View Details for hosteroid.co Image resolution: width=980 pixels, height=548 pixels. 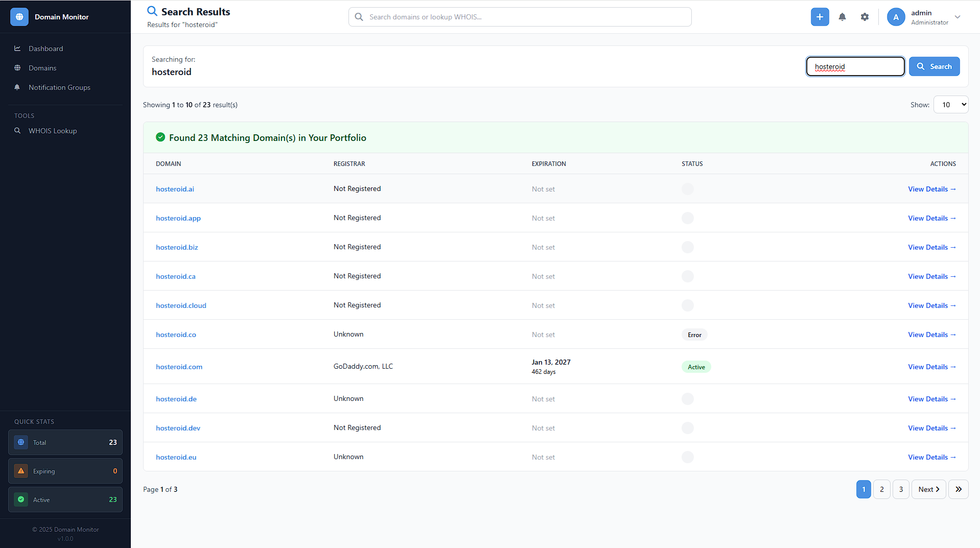coord(931,335)
